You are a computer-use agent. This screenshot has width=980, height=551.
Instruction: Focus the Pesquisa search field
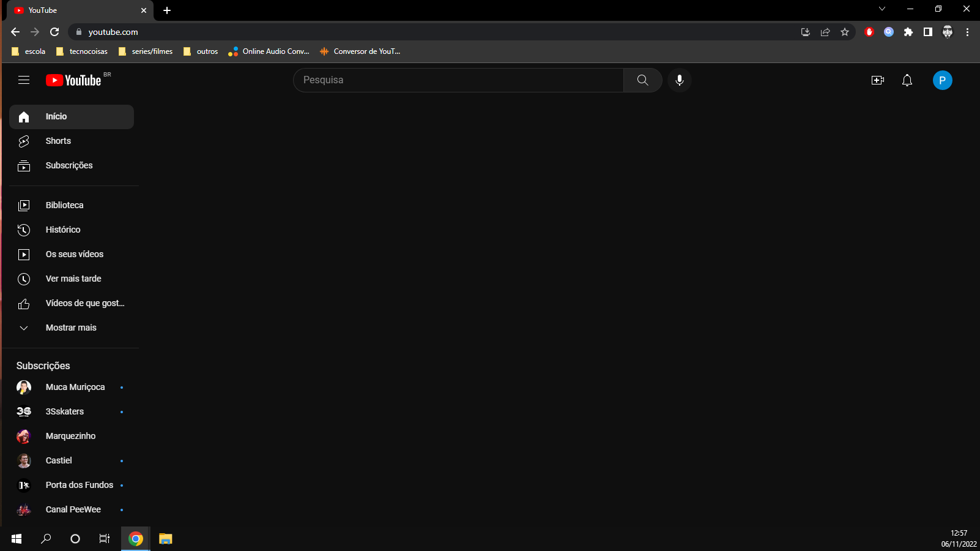[x=459, y=80]
